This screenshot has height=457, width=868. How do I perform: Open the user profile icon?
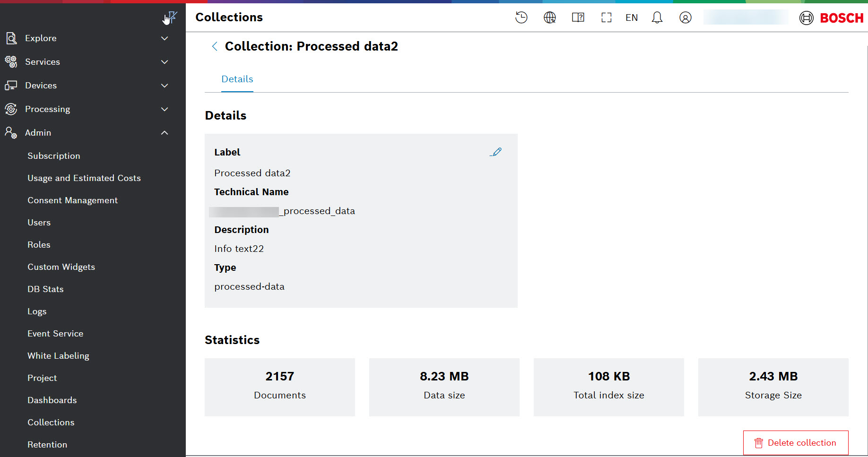coord(685,17)
